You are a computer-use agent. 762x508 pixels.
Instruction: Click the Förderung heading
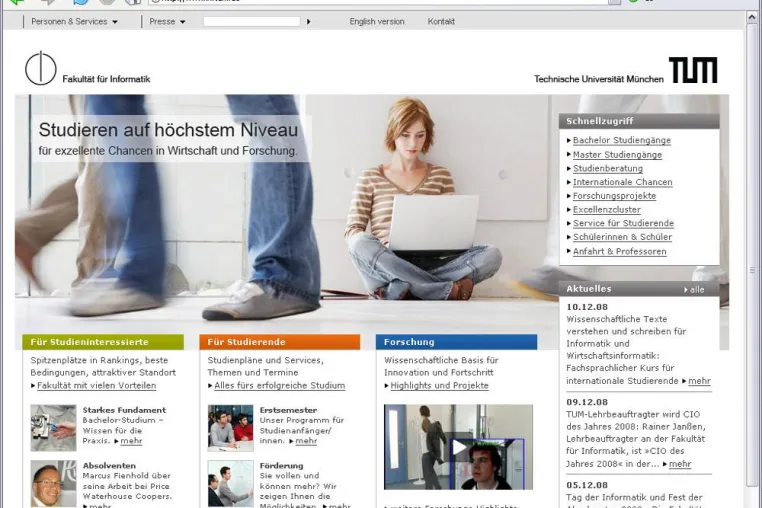coord(281,466)
